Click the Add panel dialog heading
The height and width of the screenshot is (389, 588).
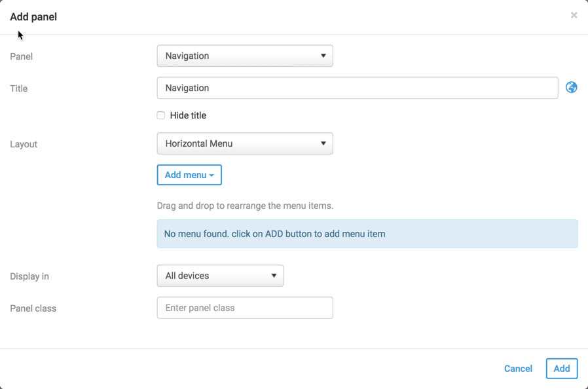(33, 17)
